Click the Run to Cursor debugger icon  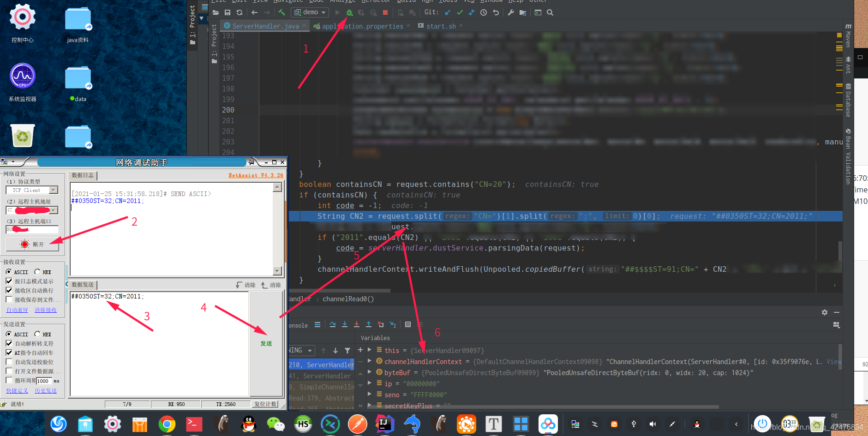[x=393, y=325]
